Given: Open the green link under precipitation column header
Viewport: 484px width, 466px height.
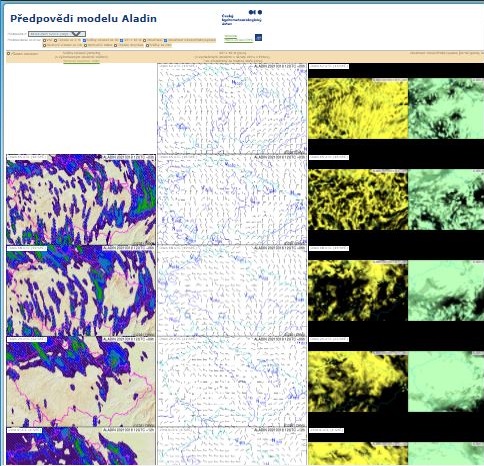Looking at the screenshot, I should 81,61.
